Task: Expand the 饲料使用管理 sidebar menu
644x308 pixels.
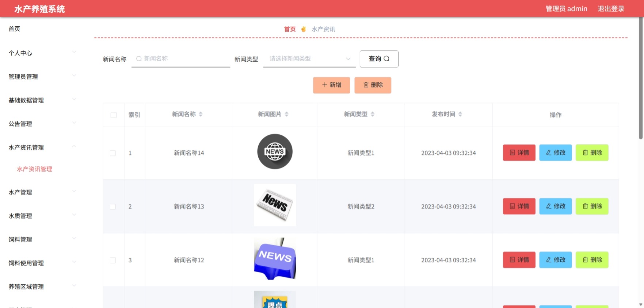Action: (x=42, y=263)
